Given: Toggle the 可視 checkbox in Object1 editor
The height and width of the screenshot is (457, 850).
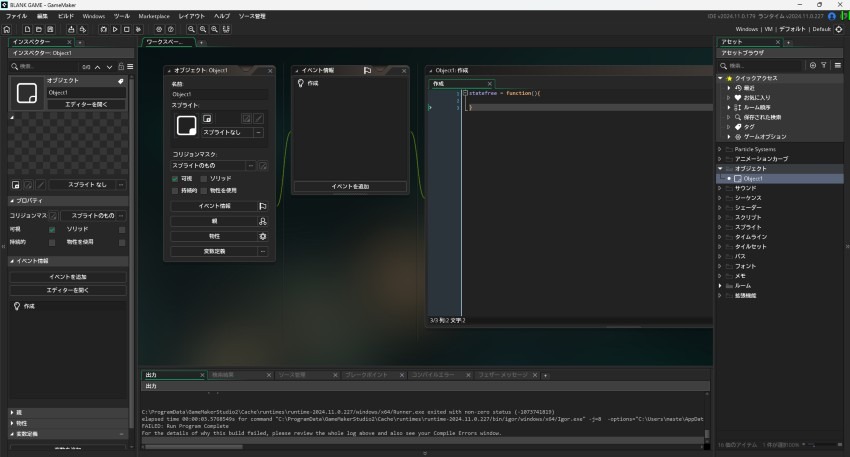Looking at the screenshot, I should pyautogui.click(x=176, y=179).
